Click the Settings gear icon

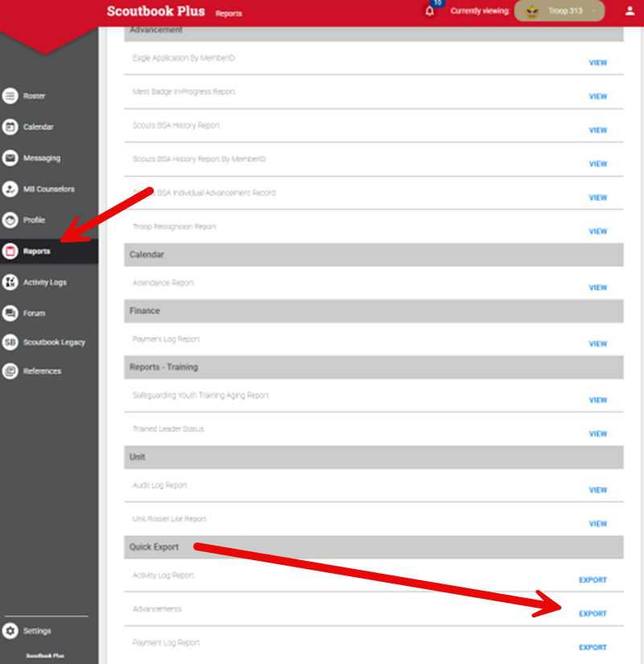pyautogui.click(x=10, y=631)
